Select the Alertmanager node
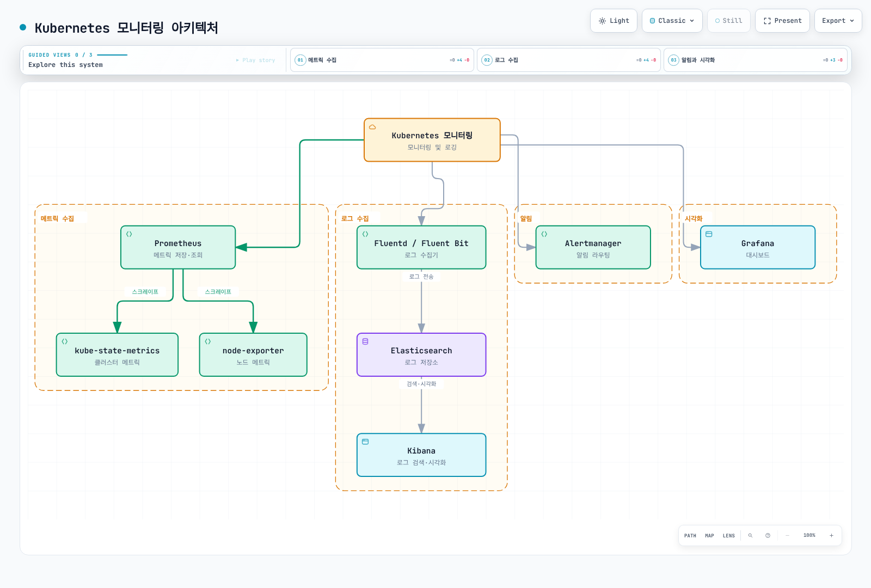This screenshot has height=588, width=871. [593, 247]
